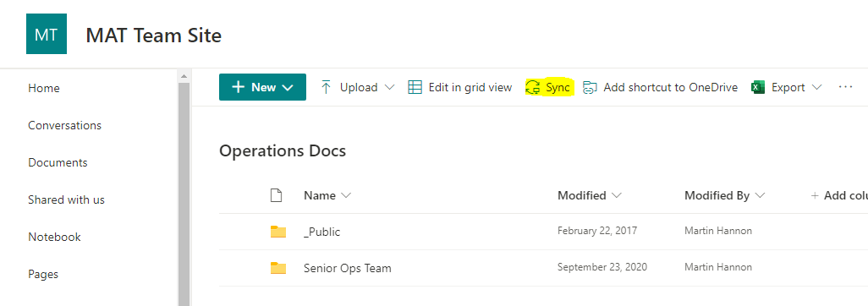Click the plus icon on New
868x306 pixels.
238,87
